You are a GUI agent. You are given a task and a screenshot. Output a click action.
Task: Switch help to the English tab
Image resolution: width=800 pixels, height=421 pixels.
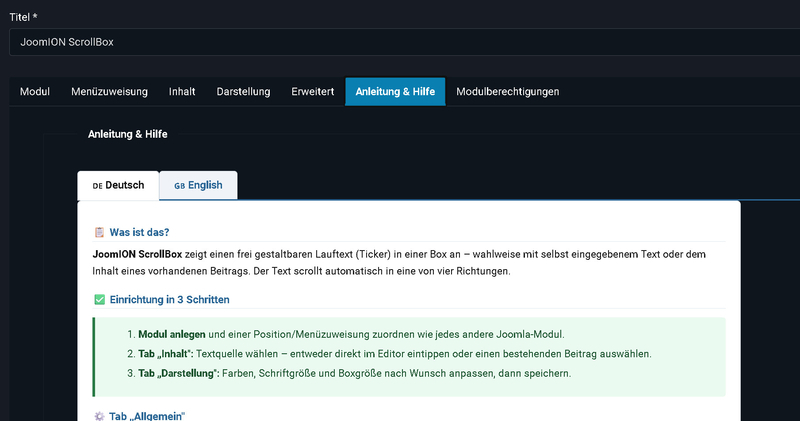point(198,185)
